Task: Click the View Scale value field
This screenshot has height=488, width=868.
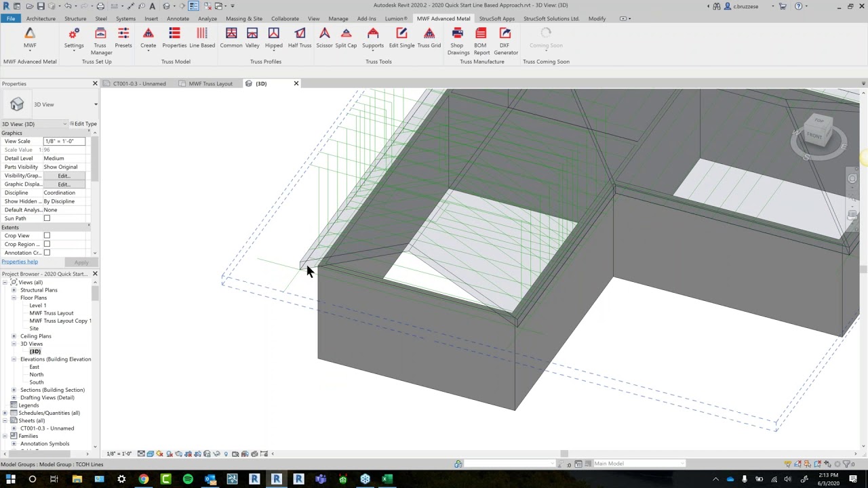Action: tap(64, 141)
